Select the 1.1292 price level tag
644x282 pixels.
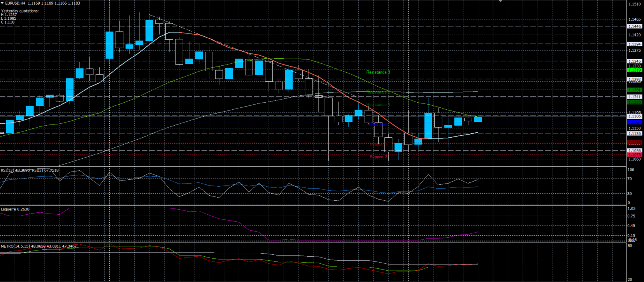pyautogui.click(x=635, y=79)
